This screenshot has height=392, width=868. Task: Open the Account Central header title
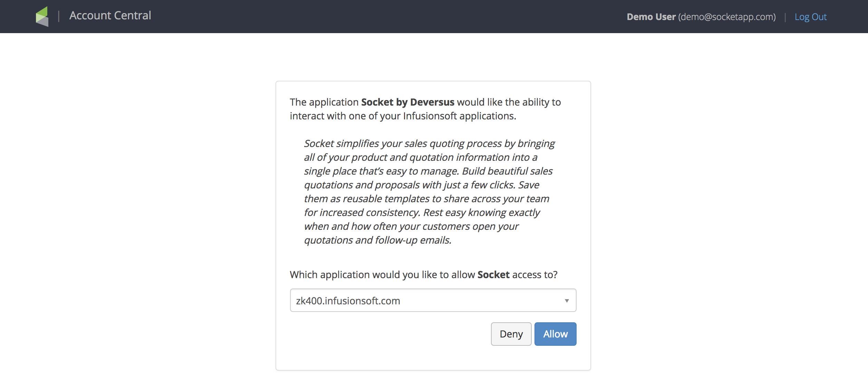110,16
